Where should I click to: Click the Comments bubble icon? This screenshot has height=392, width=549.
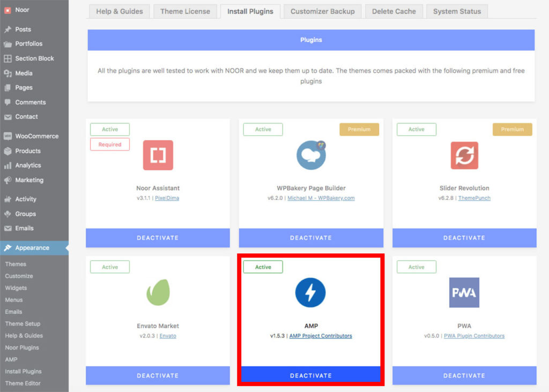coord(8,102)
